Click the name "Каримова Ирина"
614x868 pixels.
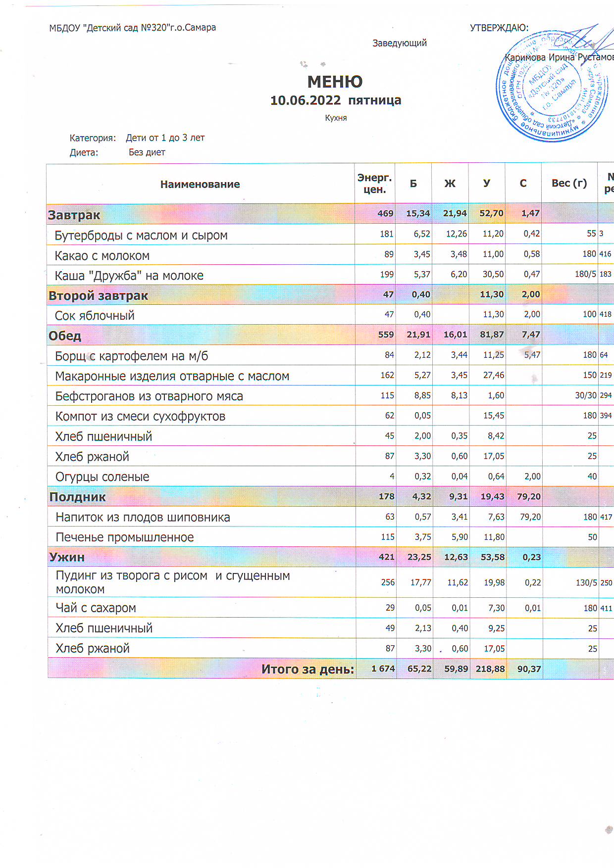coord(540,57)
